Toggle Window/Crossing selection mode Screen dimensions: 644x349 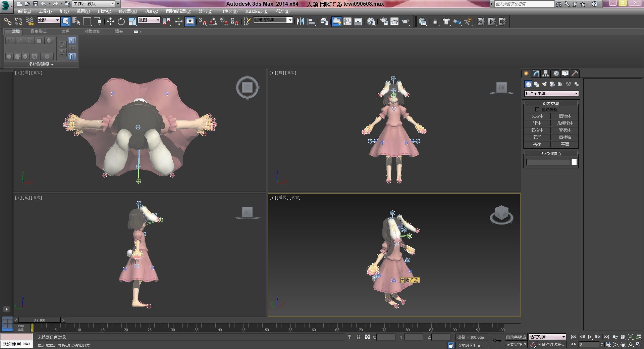(x=98, y=21)
